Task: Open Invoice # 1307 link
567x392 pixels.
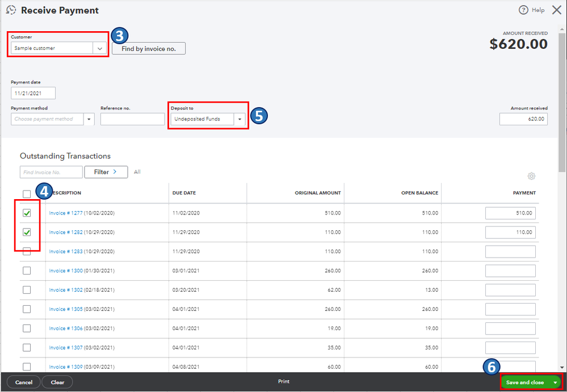Action: 66,348
